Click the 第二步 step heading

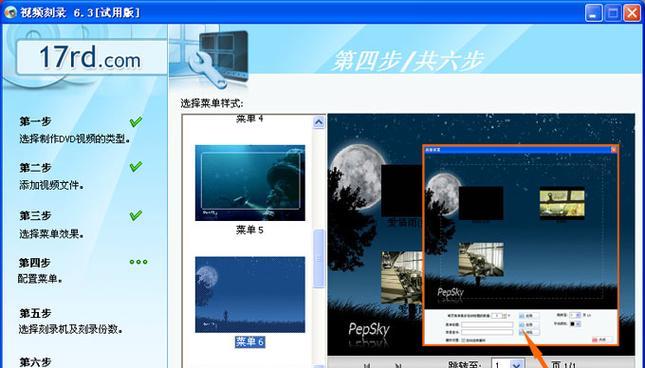pos(35,168)
